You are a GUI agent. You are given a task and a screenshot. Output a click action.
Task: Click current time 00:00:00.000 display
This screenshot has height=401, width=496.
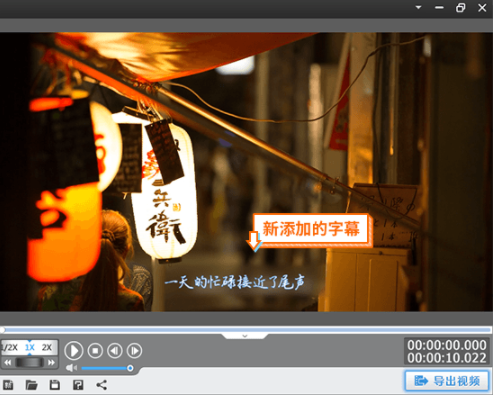click(x=447, y=345)
